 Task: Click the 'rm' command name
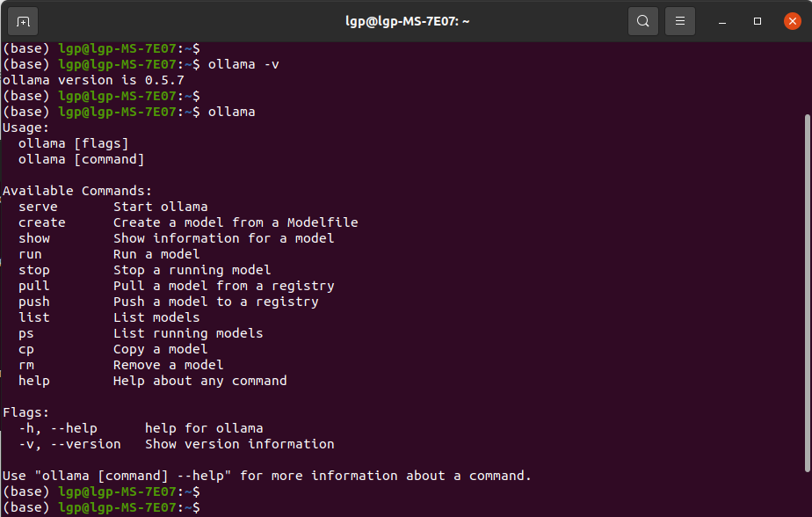[25, 365]
